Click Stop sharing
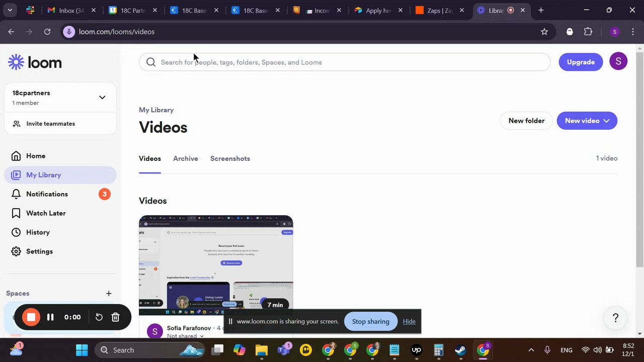The height and width of the screenshot is (362, 644). pyautogui.click(x=371, y=321)
